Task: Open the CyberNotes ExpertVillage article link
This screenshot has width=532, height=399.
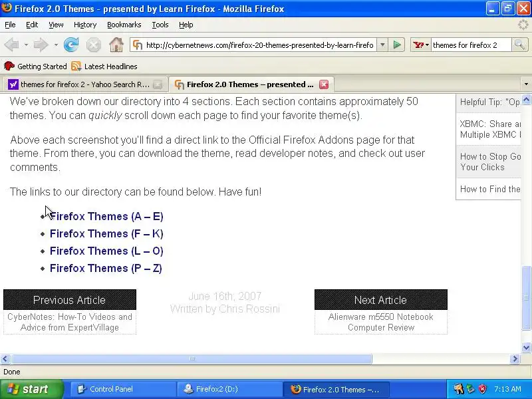Action: tap(70, 322)
